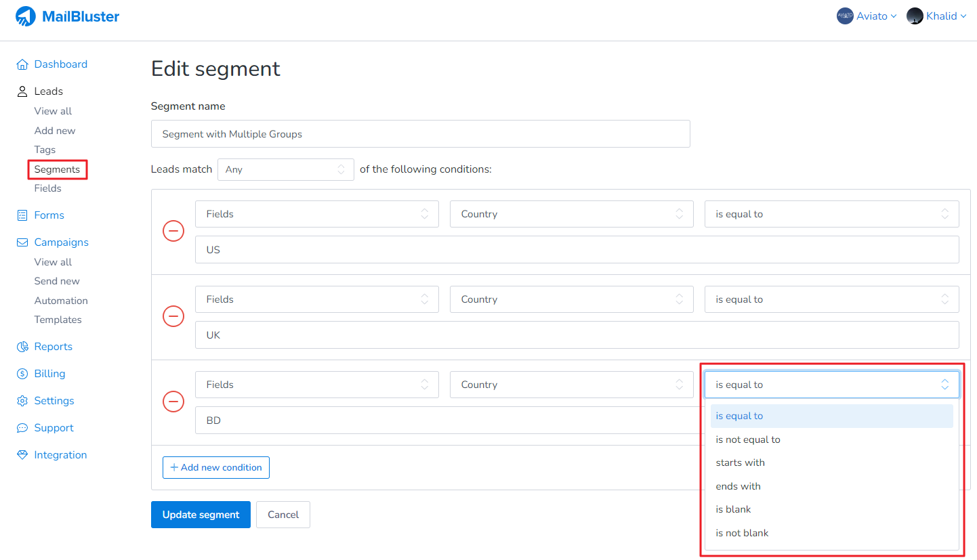Open the Khalid user menu
Screen dimensions: 977x560
[x=938, y=16]
